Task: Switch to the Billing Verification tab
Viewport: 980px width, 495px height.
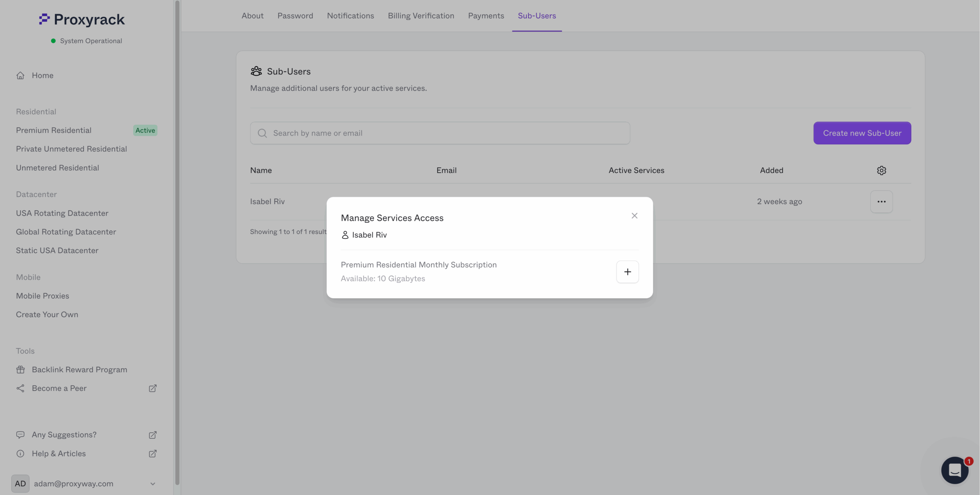Action: (x=421, y=16)
